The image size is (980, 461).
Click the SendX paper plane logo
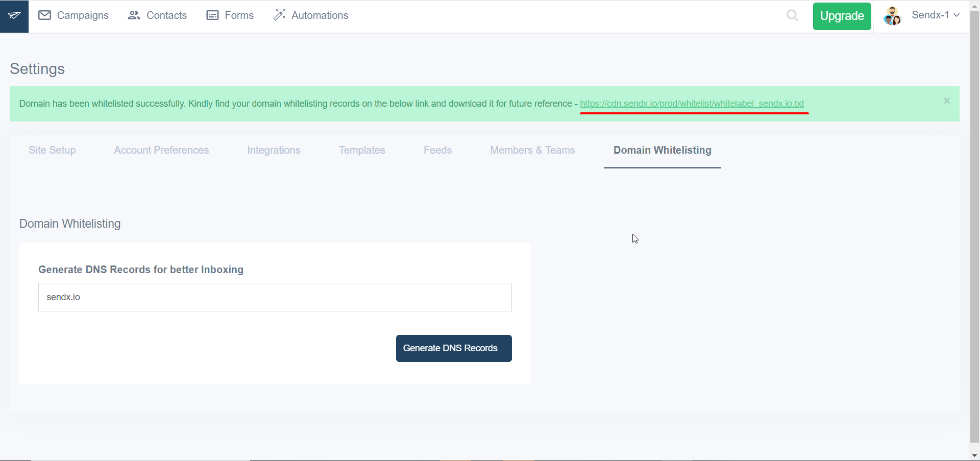coord(14,16)
